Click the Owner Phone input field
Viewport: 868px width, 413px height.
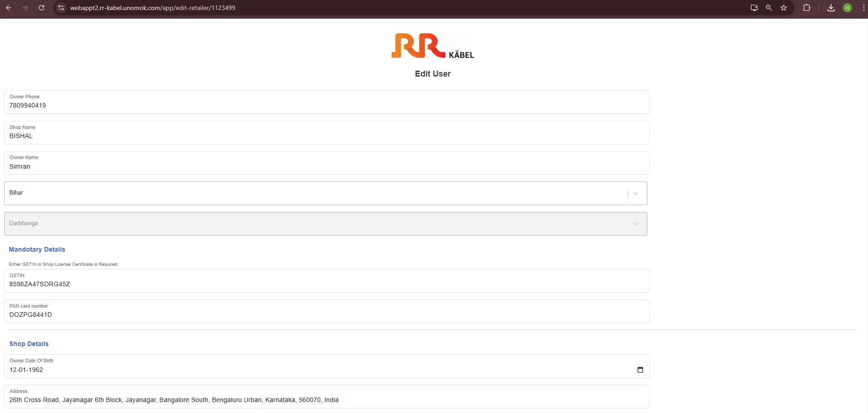point(326,105)
